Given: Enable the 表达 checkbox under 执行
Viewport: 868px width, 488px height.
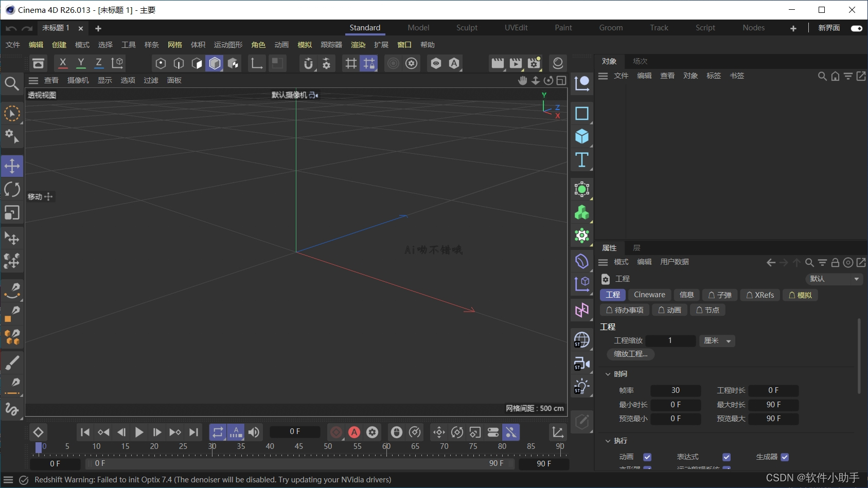Looking at the screenshot, I should click(727, 457).
